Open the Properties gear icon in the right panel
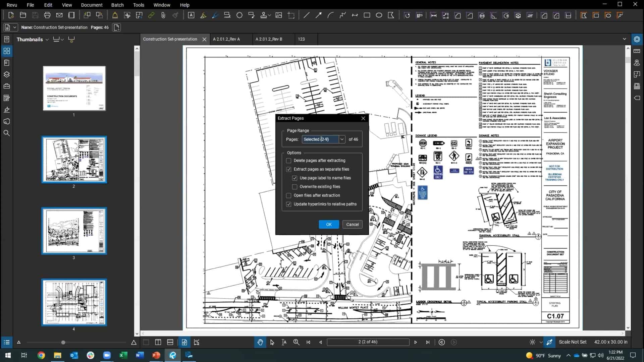644x362 pixels. tap(637, 39)
